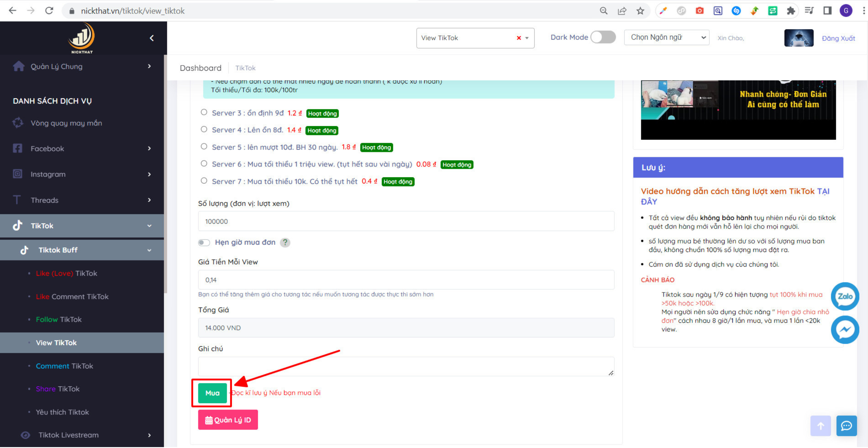The height and width of the screenshot is (448, 868).
Task: Open the Extensions puzzle icon
Action: pos(791,11)
